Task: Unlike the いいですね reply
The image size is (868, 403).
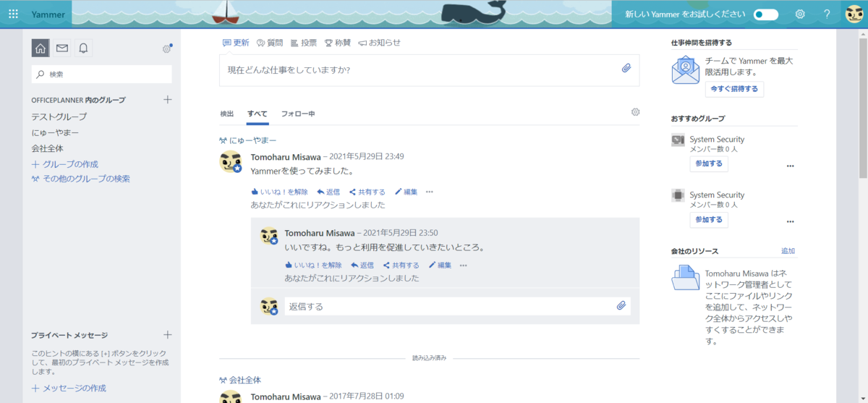Action: pos(313,266)
